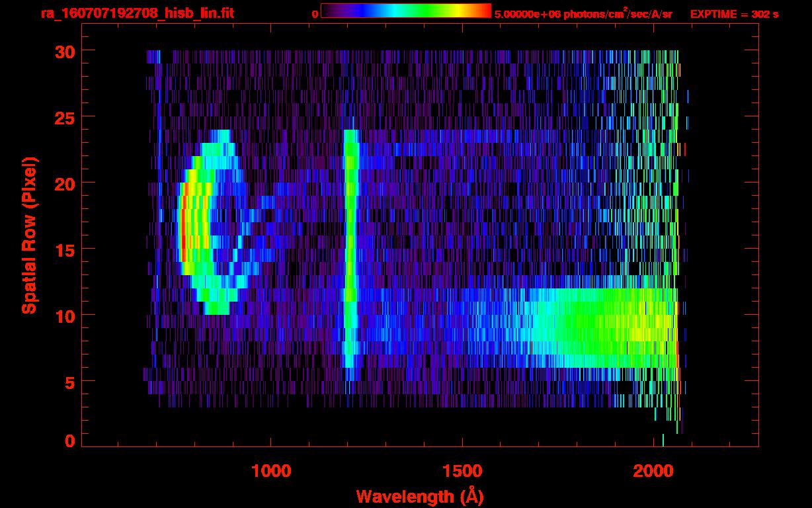Click the filename ra_160707192708_hisb_lin.fit
The height and width of the screenshot is (508, 812).
tap(137, 13)
